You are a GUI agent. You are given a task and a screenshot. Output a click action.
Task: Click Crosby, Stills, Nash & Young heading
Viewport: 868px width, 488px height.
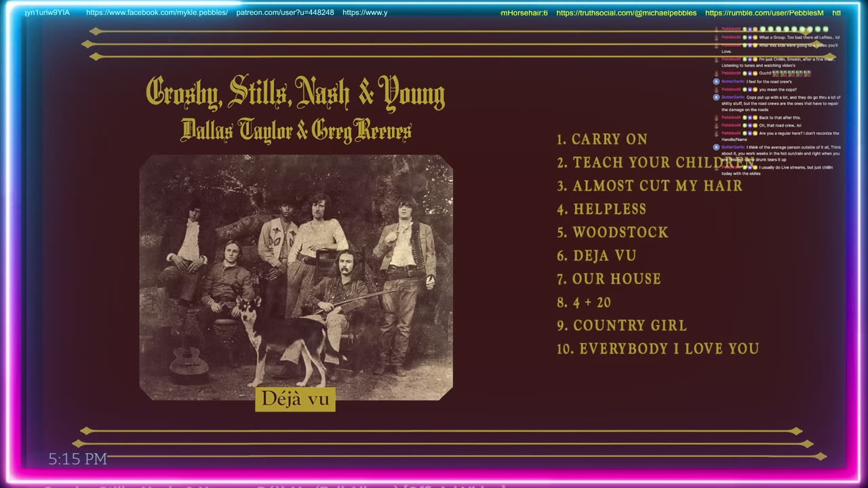tap(296, 94)
